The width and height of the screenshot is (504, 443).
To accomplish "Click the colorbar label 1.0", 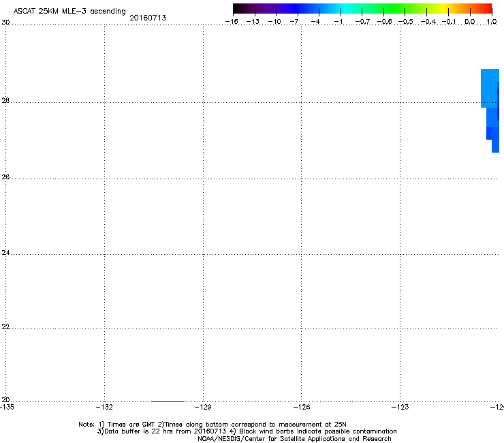I will point(492,22).
